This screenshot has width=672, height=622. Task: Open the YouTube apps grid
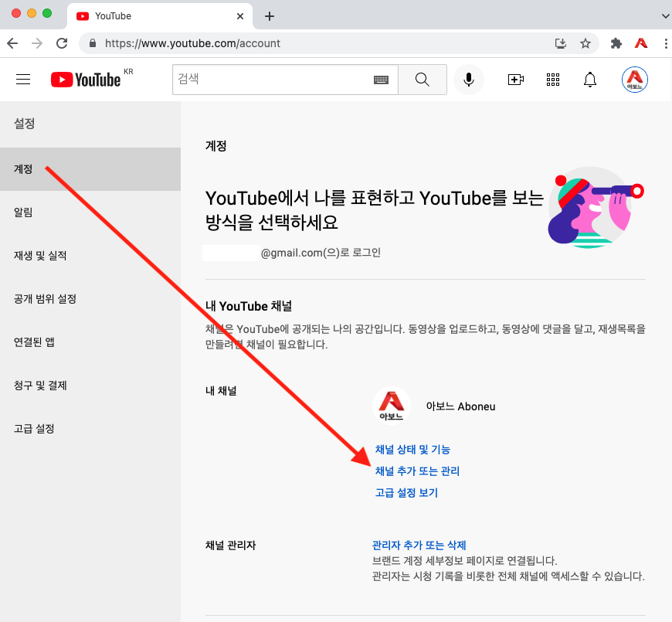coord(553,80)
